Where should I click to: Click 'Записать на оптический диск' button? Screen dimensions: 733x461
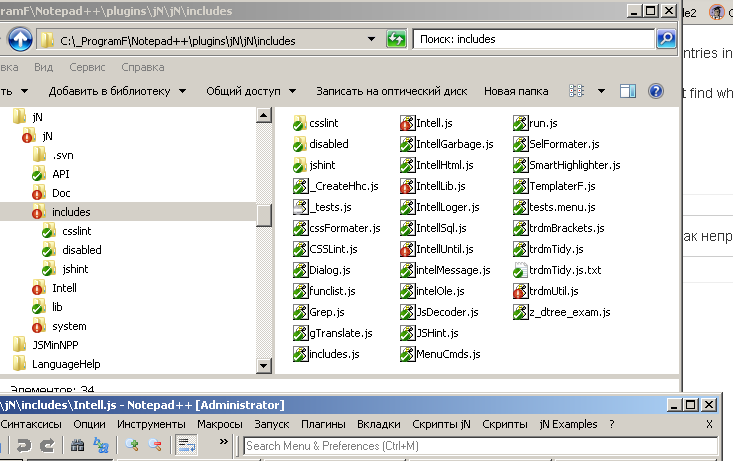[391, 91]
